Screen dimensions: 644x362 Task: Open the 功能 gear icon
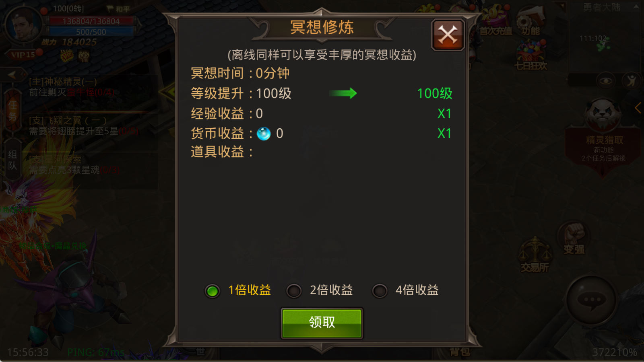pos(530,20)
